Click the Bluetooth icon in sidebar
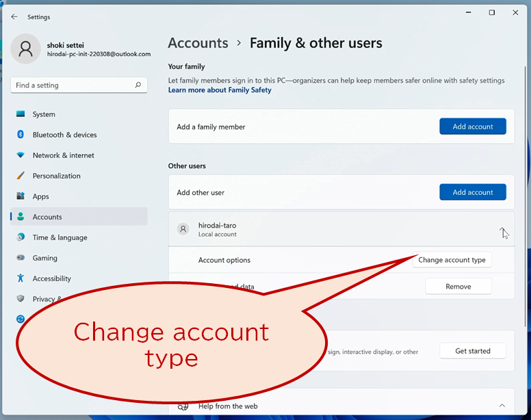The height and width of the screenshot is (420, 531). click(21, 134)
